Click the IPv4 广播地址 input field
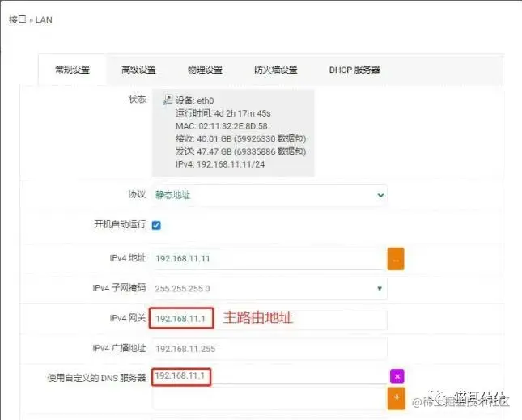Image resolution: width=522 pixels, height=420 pixels. click(269, 349)
